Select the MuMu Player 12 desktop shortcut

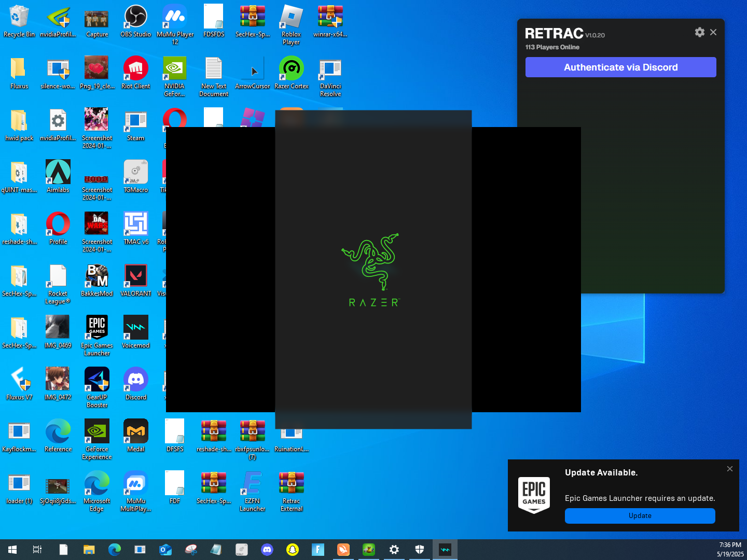tap(175, 25)
